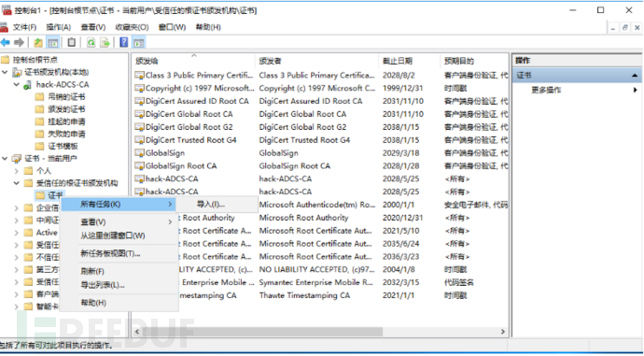Image resolution: width=644 pixels, height=356 pixels.
Task: Click the scrollbar's right arrow button
Action: [x=503, y=332]
